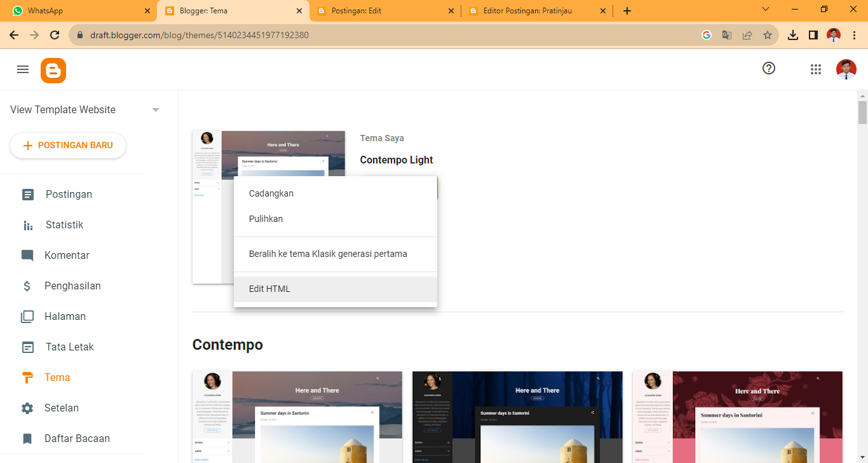Click the Tata Letak layout icon
The width and height of the screenshot is (868, 463).
pos(28,347)
